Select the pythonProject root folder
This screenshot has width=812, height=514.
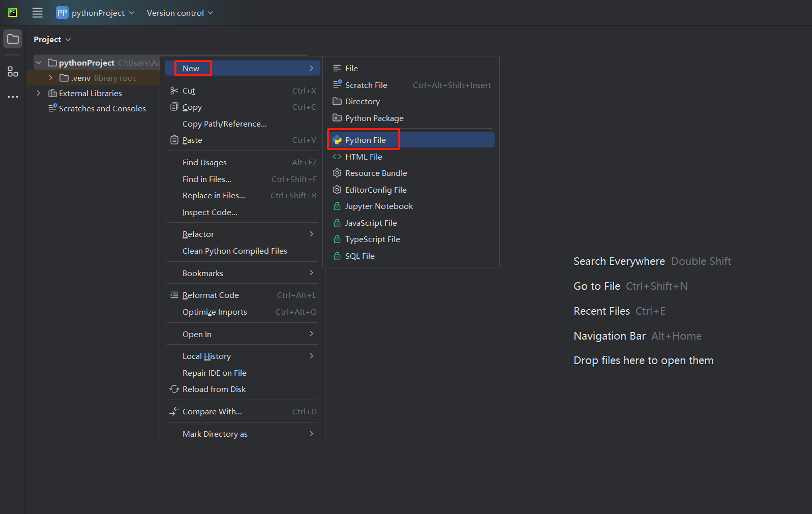pos(97,63)
